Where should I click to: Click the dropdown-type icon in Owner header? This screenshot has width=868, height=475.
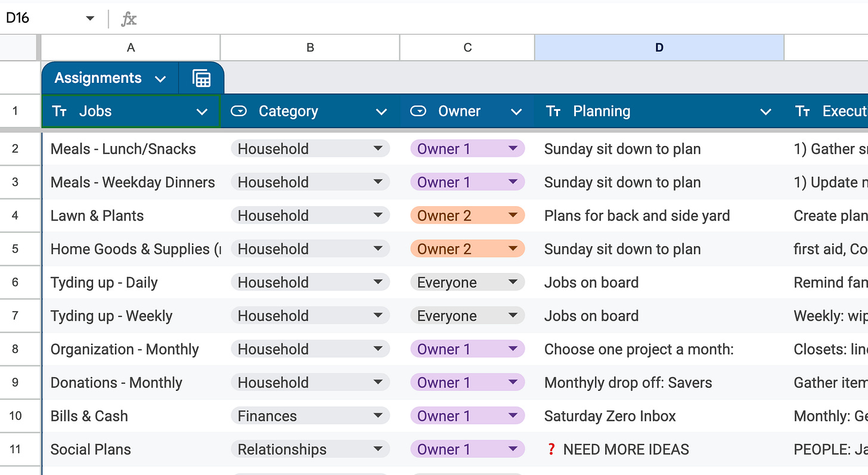418,111
